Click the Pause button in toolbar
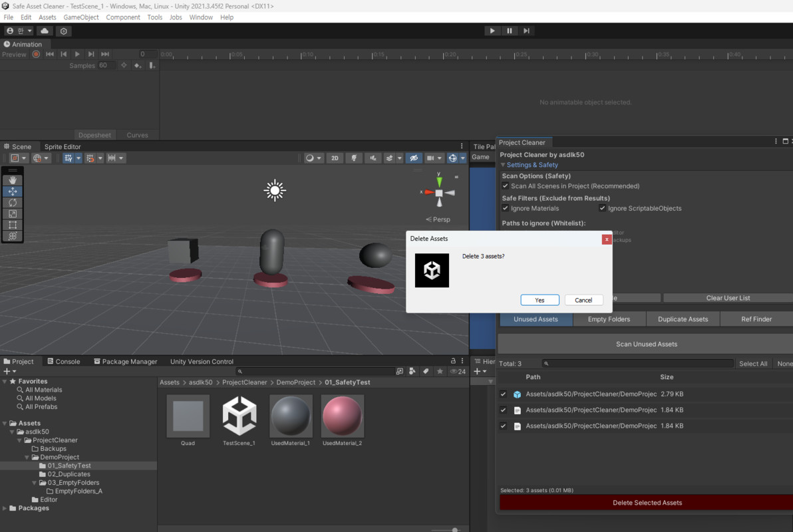This screenshot has width=793, height=532. pyautogui.click(x=510, y=31)
